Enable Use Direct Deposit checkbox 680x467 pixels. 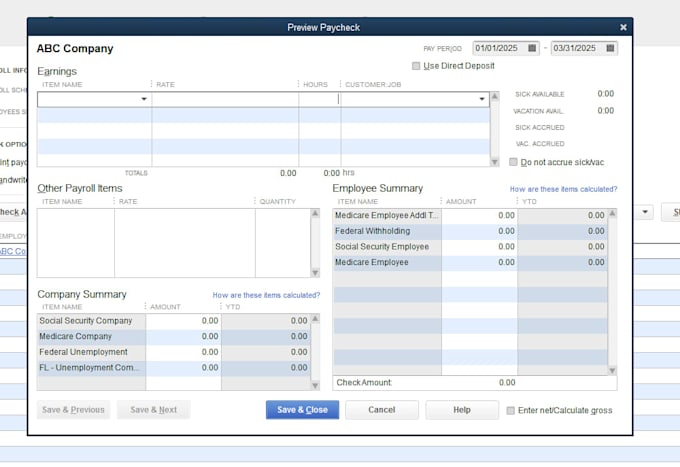click(416, 66)
